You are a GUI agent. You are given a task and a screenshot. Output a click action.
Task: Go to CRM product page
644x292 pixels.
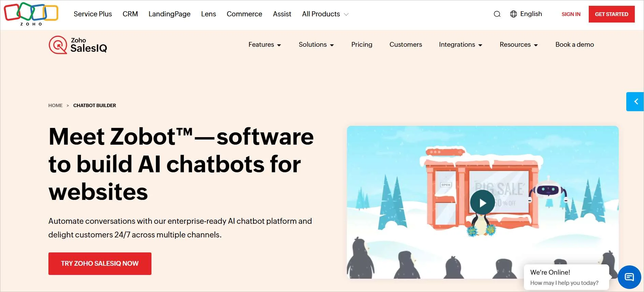[130, 14]
